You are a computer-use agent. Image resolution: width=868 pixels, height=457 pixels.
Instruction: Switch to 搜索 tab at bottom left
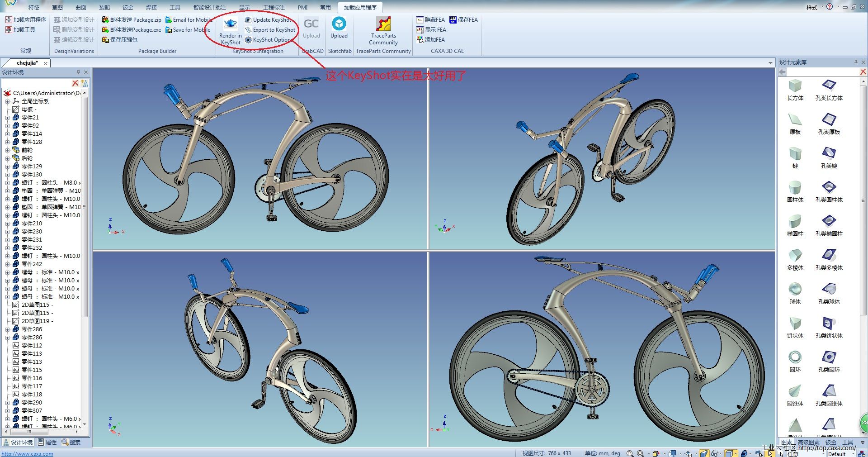coord(71,443)
